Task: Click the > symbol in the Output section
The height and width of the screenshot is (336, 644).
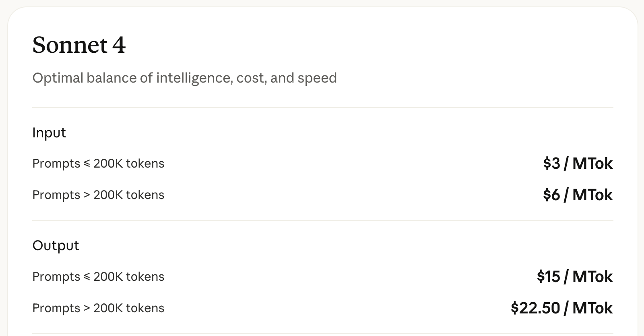Action: 87,309
